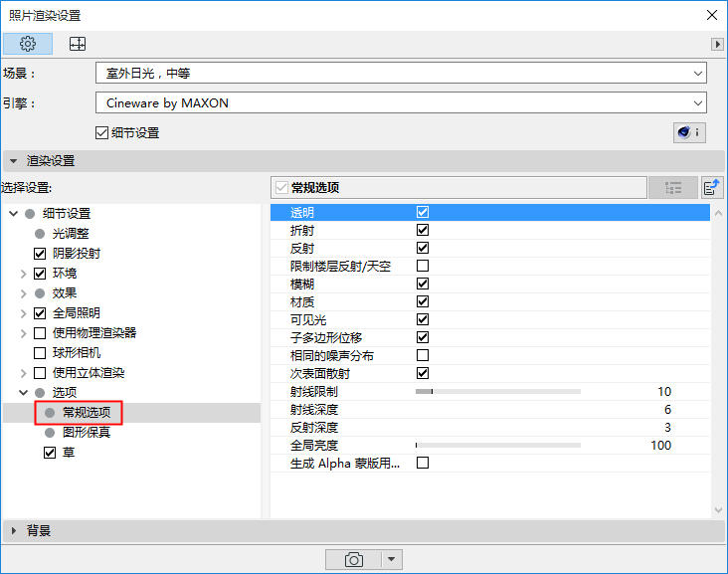Collapse the 选项 tree node

pos(23,393)
